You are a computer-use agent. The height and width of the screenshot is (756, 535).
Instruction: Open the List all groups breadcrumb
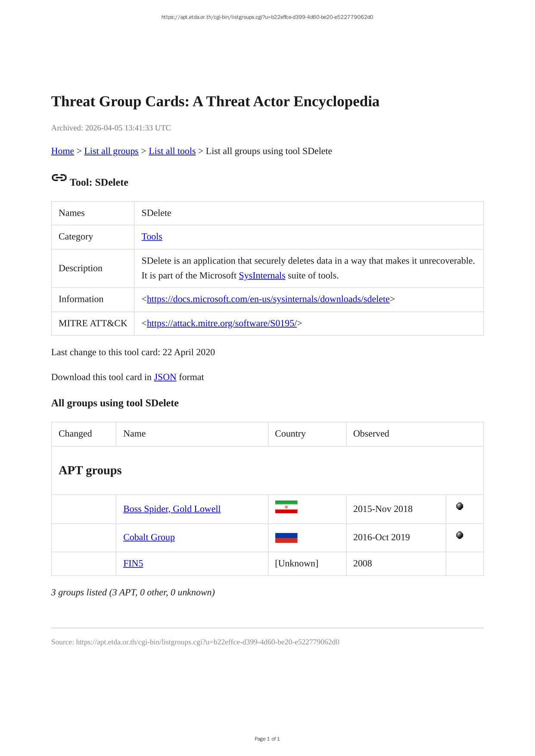(111, 151)
